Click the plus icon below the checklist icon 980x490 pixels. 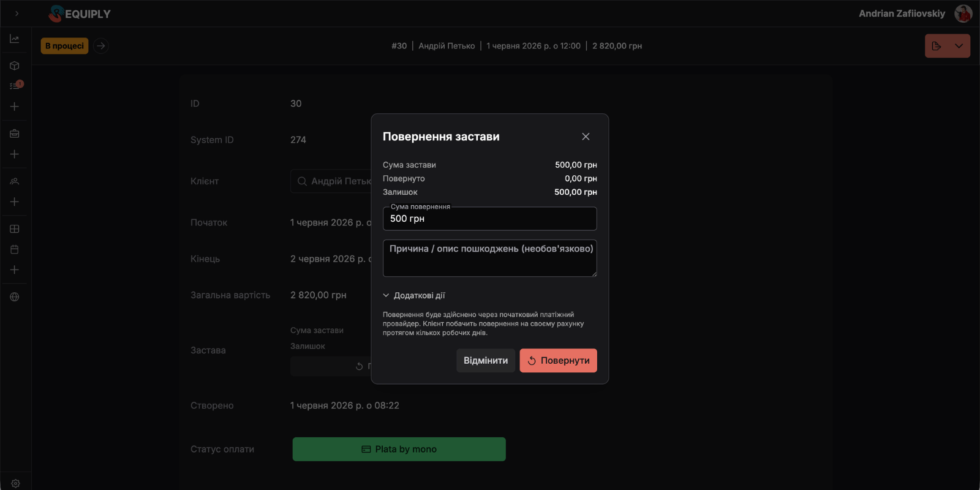coord(15,107)
